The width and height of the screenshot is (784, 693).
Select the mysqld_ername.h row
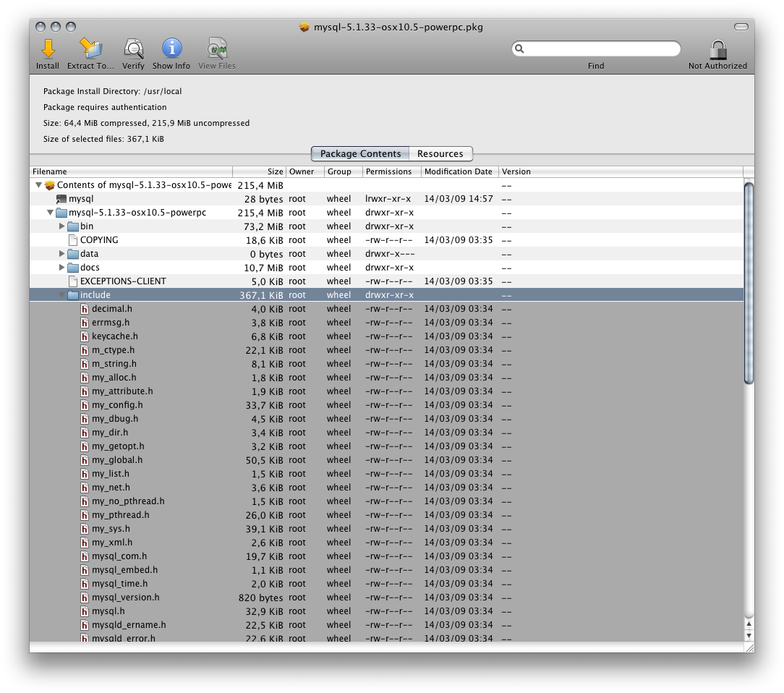pyautogui.click(x=386, y=625)
